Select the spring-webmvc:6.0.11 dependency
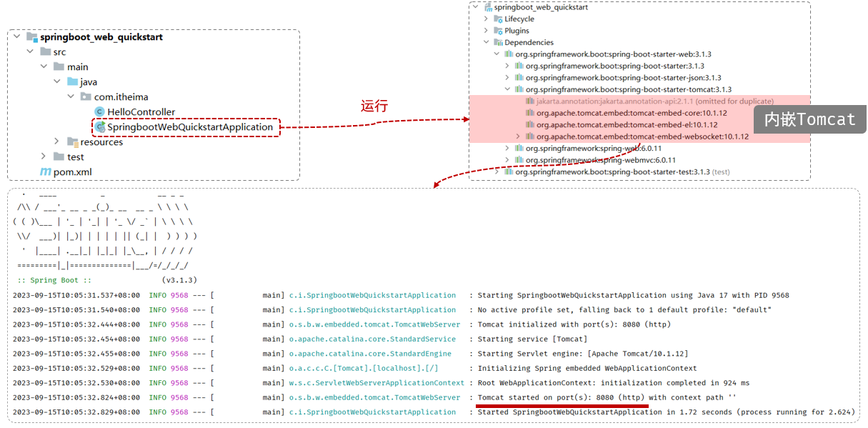The image size is (868, 428). tap(600, 160)
